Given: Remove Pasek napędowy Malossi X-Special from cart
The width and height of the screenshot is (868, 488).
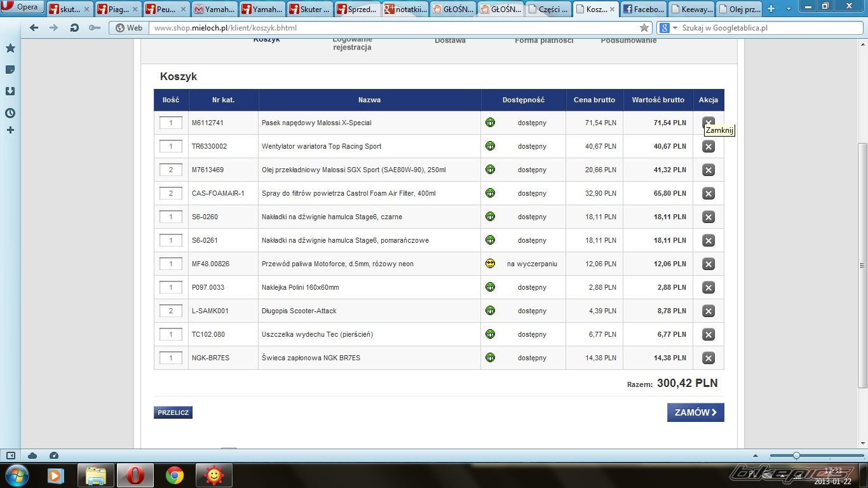Looking at the screenshot, I should coord(709,122).
